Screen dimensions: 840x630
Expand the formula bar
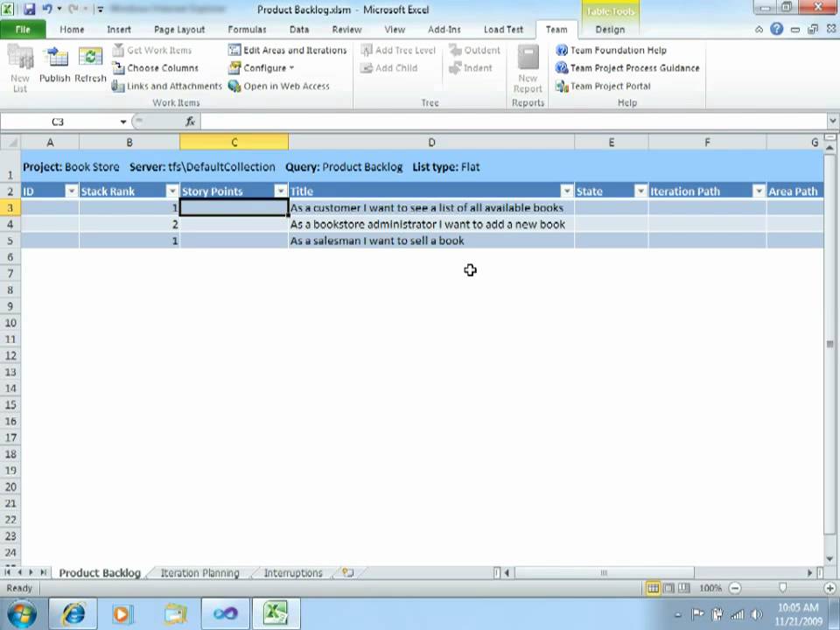[x=832, y=122]
